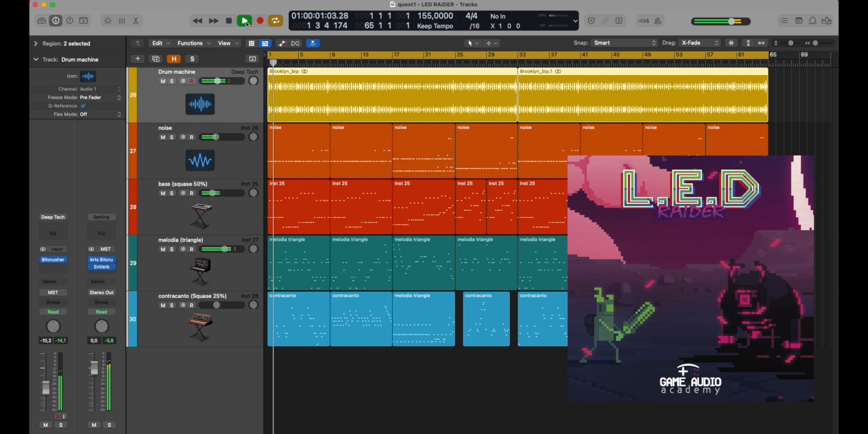868x434 pixels.
Task: Open the Library panel icon
Action: [x=42, y=21]
